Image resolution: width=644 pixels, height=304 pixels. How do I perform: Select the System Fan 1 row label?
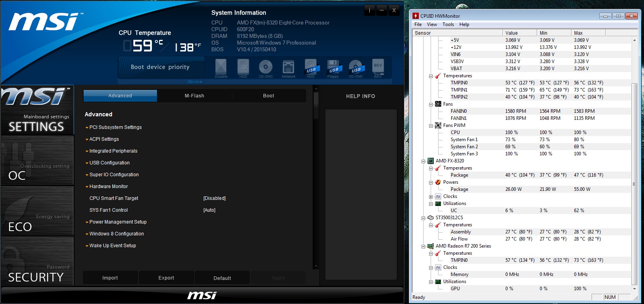[x=464, y=140]
